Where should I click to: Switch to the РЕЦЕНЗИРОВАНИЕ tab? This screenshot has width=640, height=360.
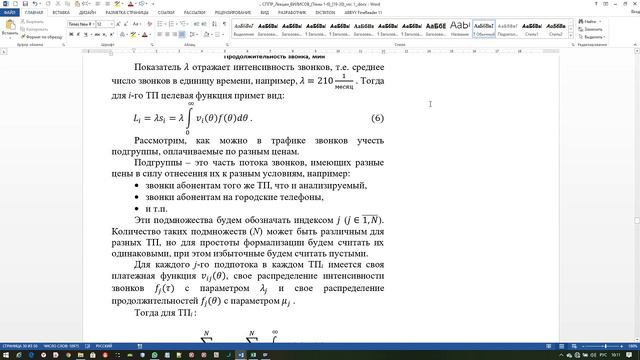(233, 13)
